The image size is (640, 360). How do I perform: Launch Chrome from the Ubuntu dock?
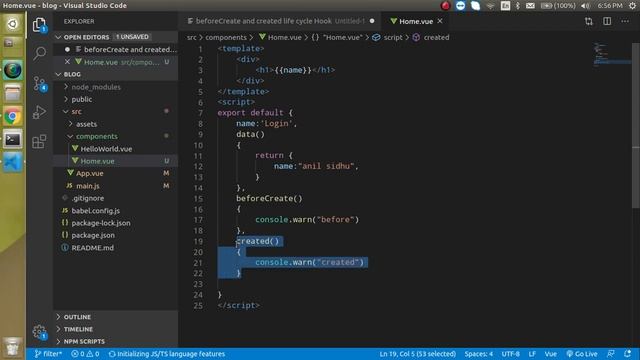tap(13, 117)
